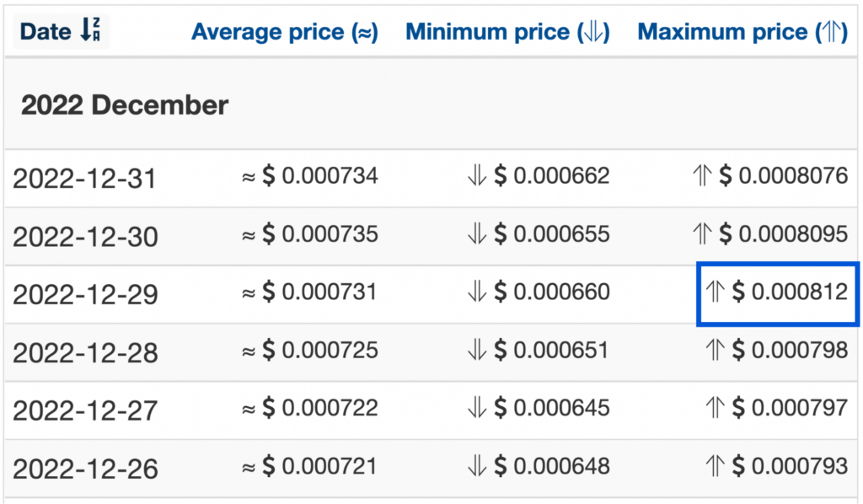Viewport: 863px width, 504px height.
Task: Click the up-arrow icon in 2022-12-31 row
Action: click(x=702, y=176)
